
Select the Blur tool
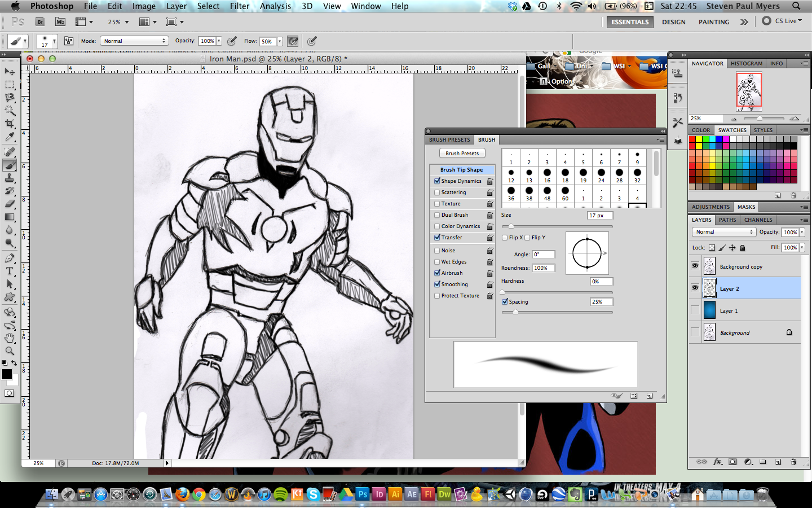coord(10,230)
